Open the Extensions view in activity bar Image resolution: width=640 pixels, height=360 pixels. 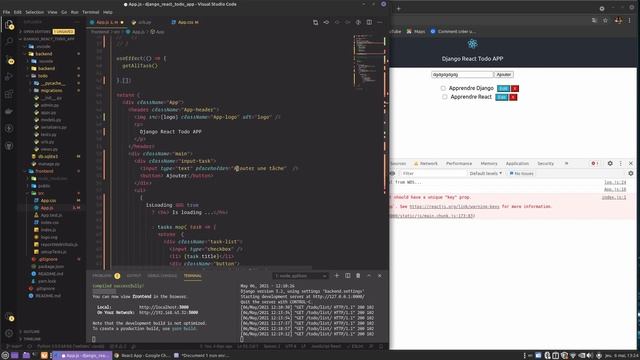(x=9, y=94)
